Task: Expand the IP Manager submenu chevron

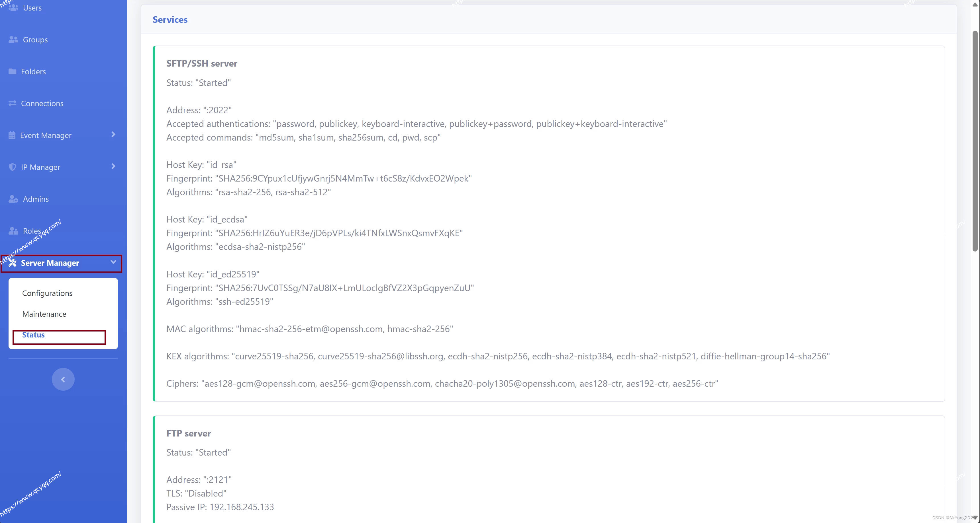Action: (x=113, y=166)
